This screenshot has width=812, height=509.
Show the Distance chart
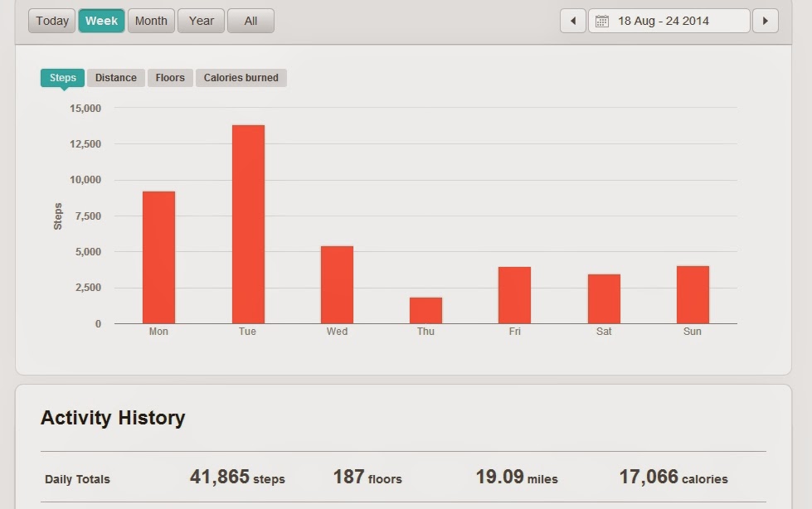[x=116, y=78]
